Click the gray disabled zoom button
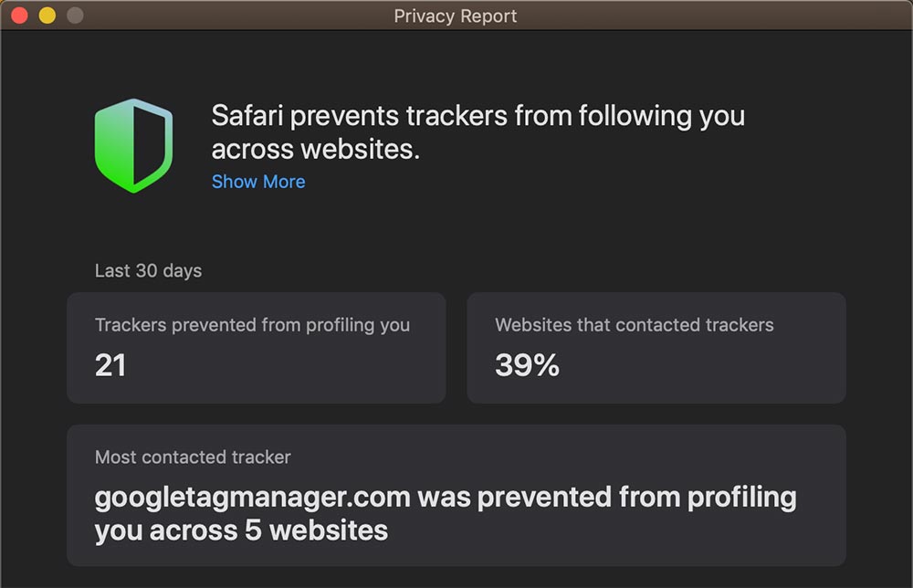The width and height of the screenshot is (913, 588). (x=75, y=16)
